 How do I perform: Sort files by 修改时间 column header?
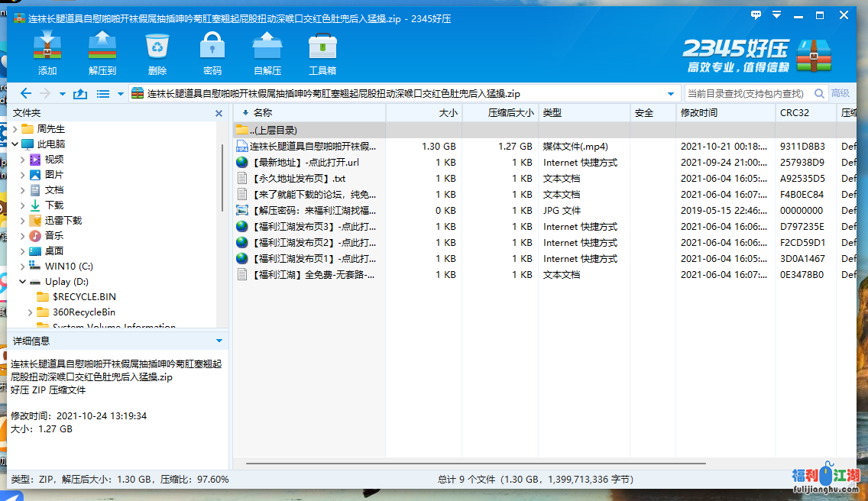coord(698,113)
